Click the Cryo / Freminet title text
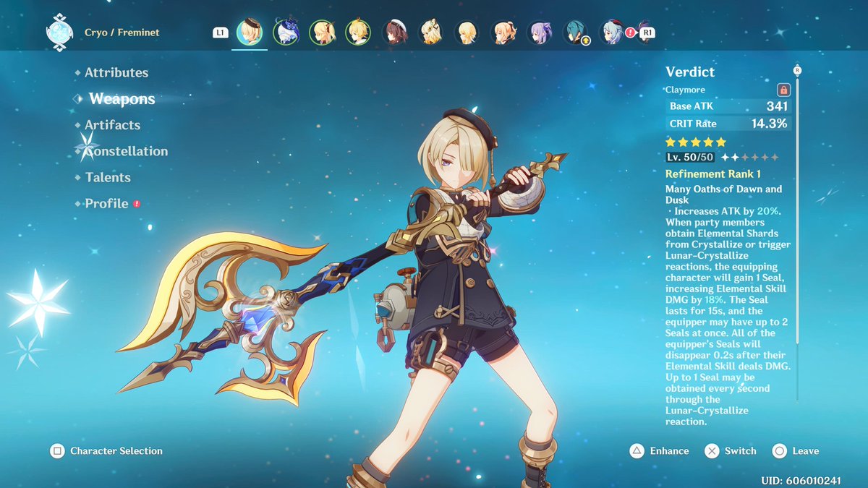 [122, 33]
